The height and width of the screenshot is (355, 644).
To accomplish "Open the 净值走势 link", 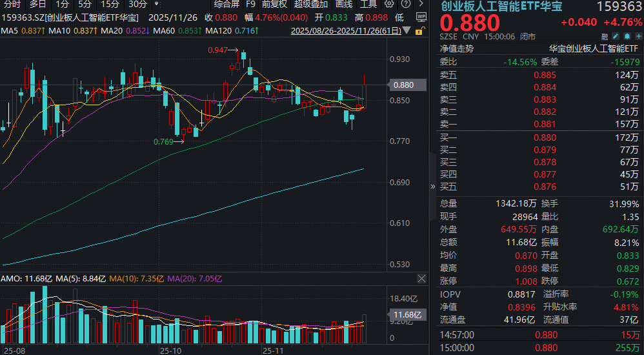I will click(x=456, y=48).
